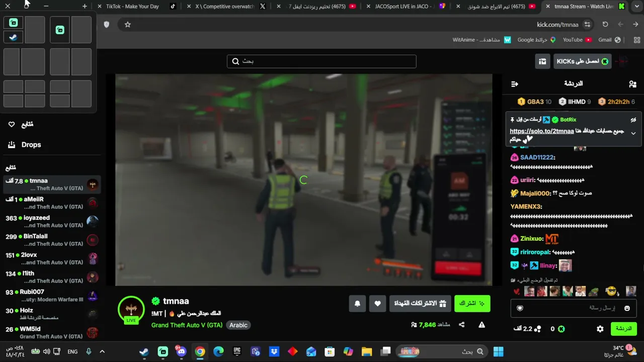Open the Kick app in the taskbar
This screenshot has width=644, height=362.
pyautogui.click(x=163, y=351)
